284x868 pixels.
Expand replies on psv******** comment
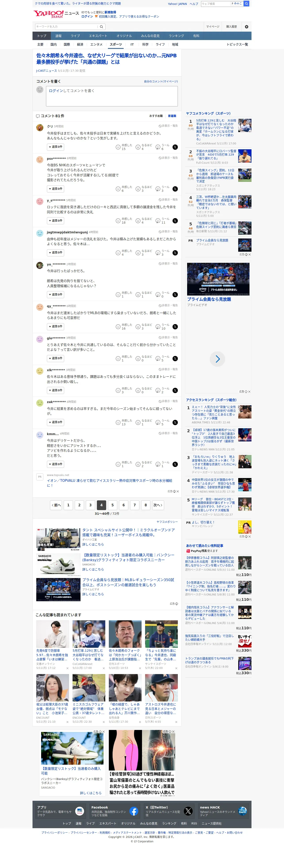pos(56,189)
